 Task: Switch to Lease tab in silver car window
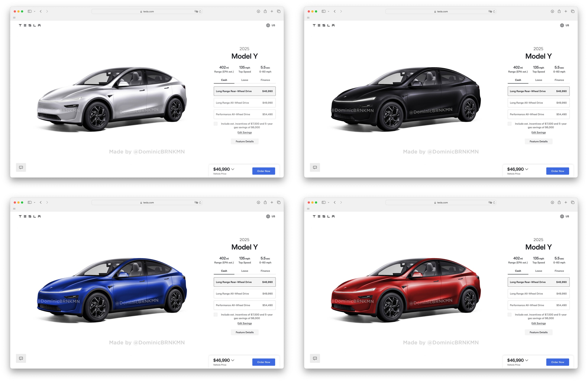tap(245, 80)
